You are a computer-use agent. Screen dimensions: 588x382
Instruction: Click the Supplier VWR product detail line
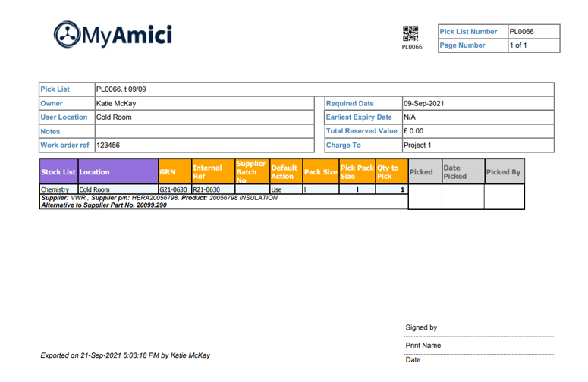[x=159, y=198]
